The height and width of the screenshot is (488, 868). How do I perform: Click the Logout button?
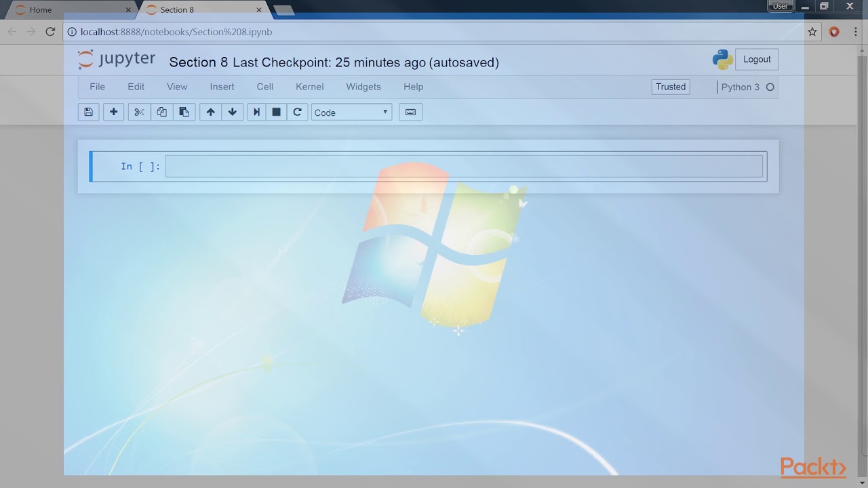click(757, 59)
